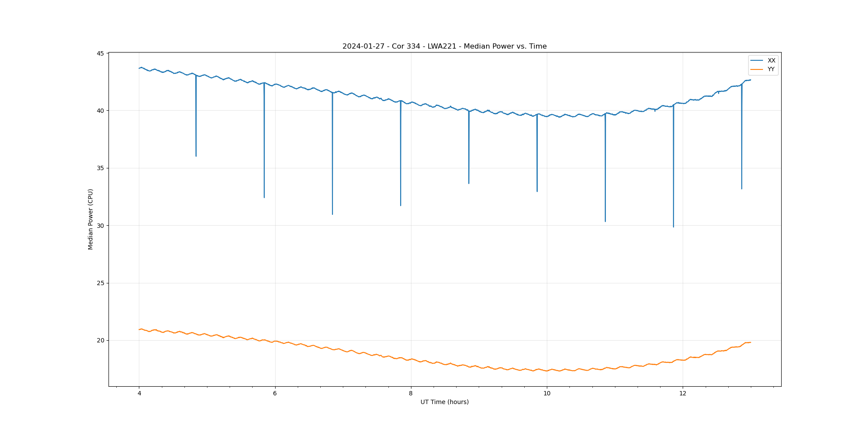Click the x-axis tick label 12
The image size is (868, 434).
pyautogui.click(x=683, y=394)
